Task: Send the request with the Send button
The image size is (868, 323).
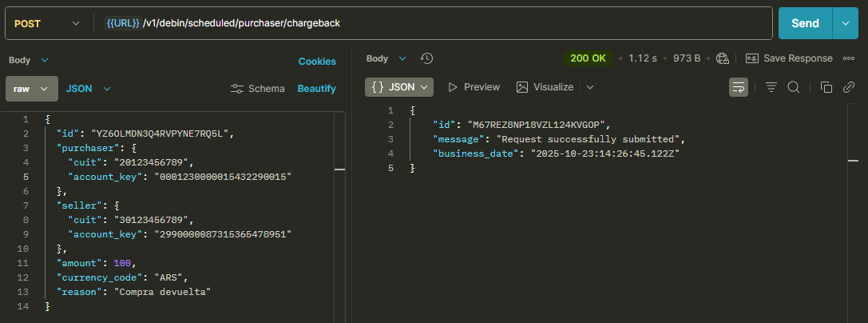Action: click(x=806, y=23)
